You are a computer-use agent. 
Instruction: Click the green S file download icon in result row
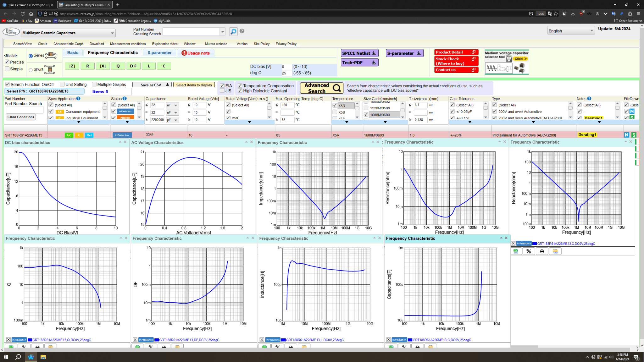click(634, 135)
